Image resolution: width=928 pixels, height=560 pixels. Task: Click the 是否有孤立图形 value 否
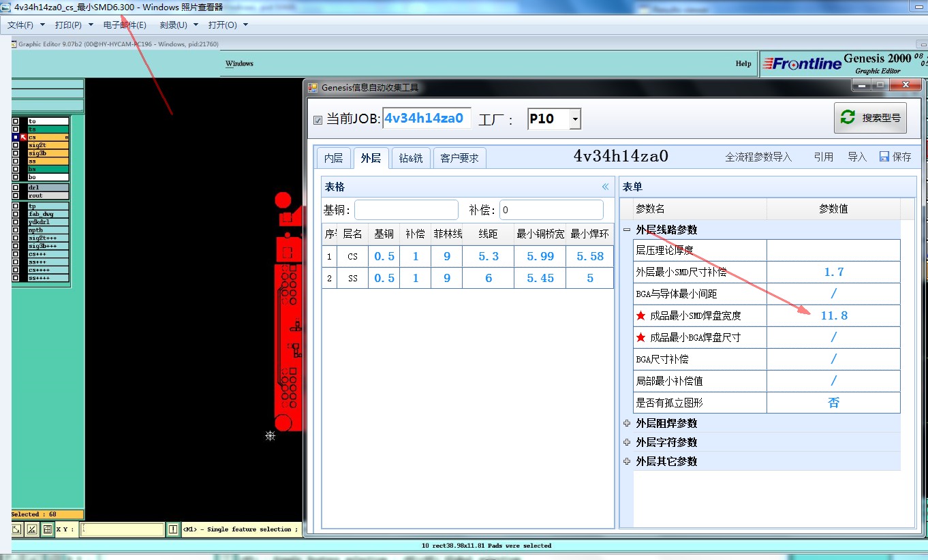click(x=833, y=403)
